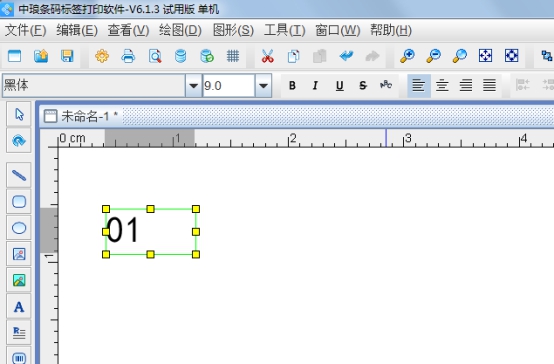Open the 绘图(D) menu
This screenshot has width=554, height=364.
[180, 30]
